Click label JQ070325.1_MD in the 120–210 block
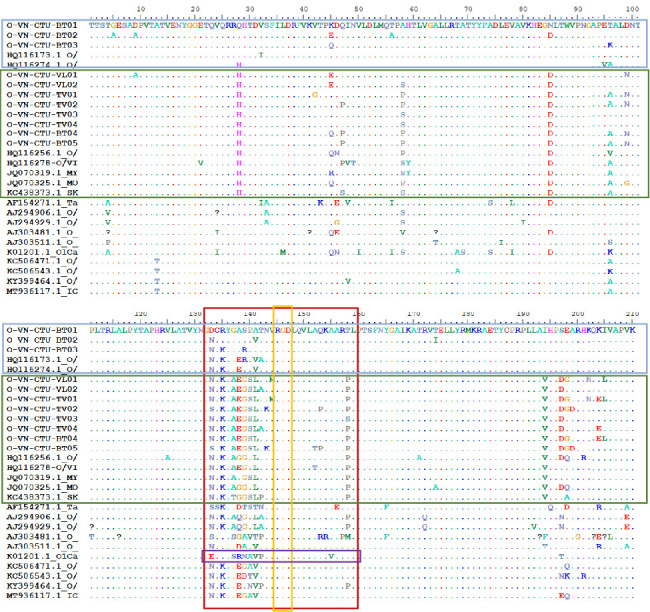The height and width of the screenshot is (612, 650). tap(42, 487)
